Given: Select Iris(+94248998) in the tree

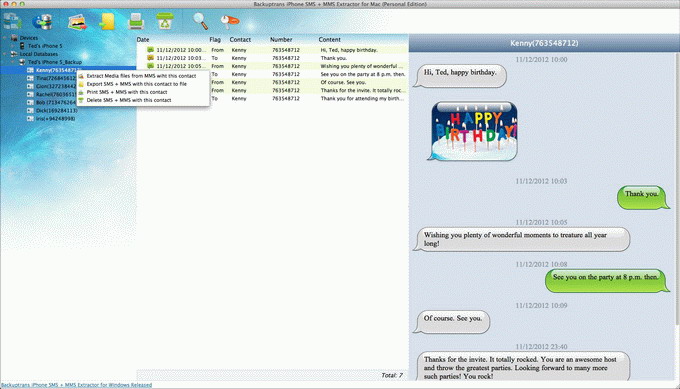Looking at the screenshot, I should (x=55, y=118).
